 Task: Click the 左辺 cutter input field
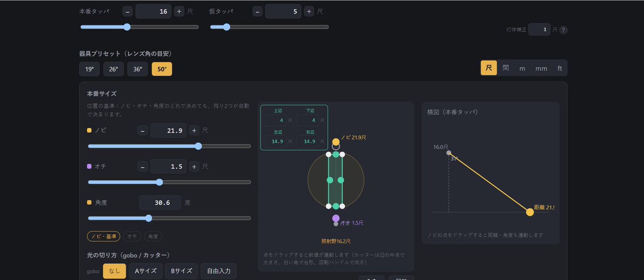[275, 141]
